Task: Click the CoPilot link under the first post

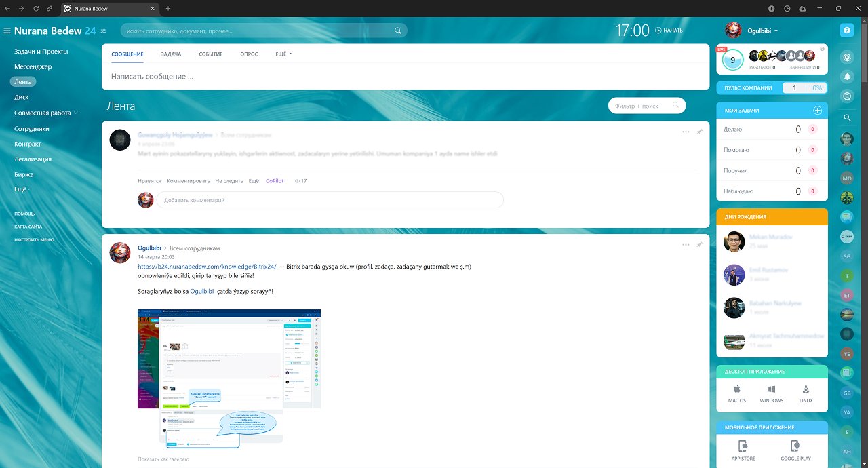Action: click(275, 181)
